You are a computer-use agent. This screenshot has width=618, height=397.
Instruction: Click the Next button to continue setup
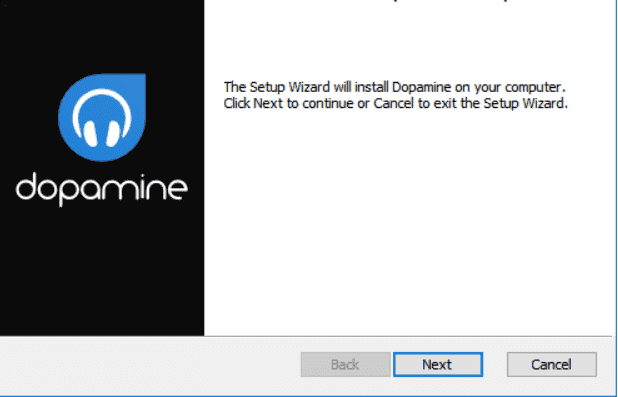(x=438, y=364)
